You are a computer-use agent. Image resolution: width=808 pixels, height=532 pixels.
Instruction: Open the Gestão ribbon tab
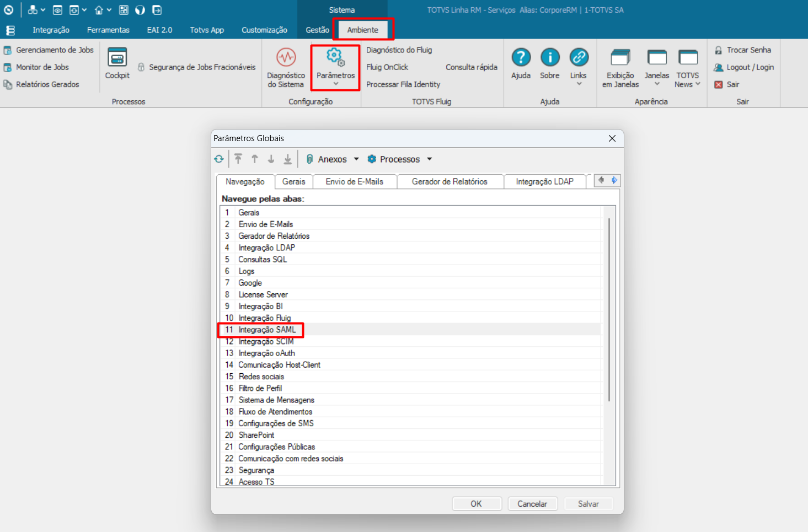pyautogui.click(x=317, y=30)
